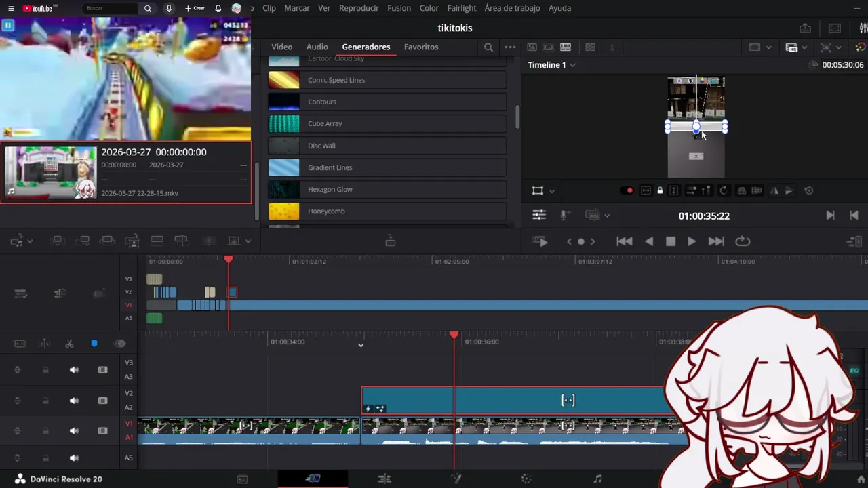Open the Color page icon in the bottom bar

tap(526, 479)
